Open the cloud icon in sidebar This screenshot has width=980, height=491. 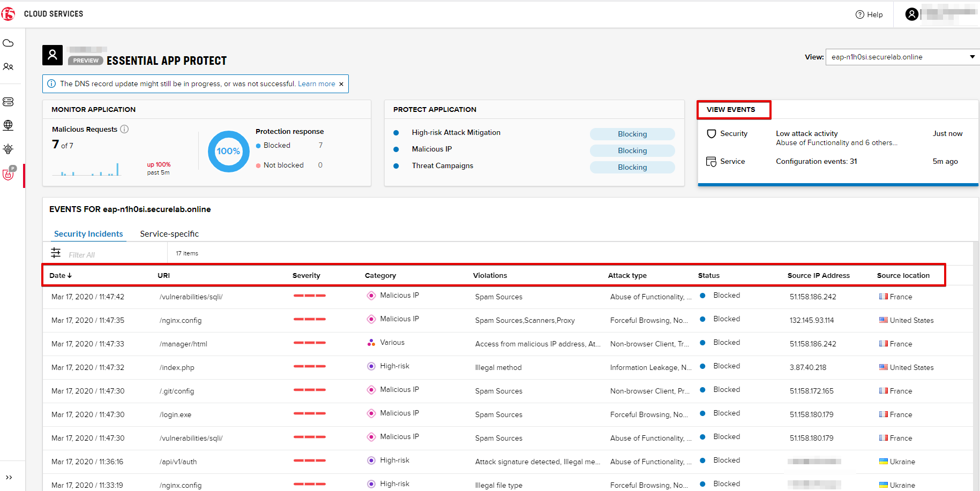8,43
